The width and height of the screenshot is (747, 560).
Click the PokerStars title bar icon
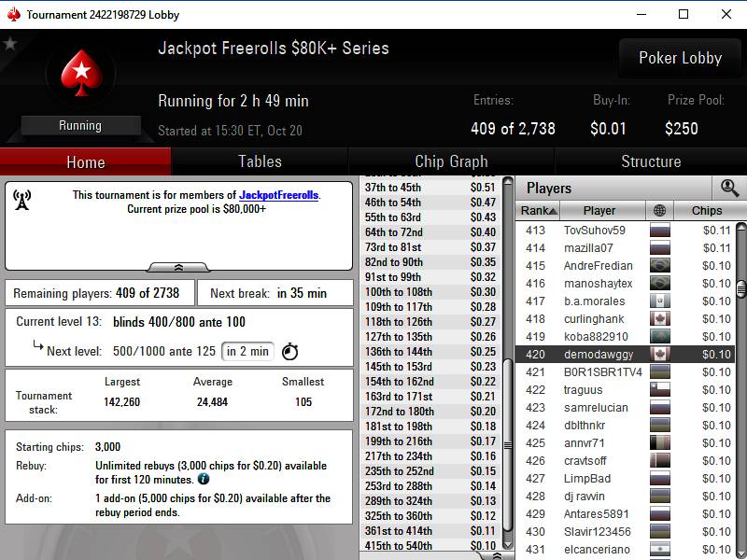tap(14, 14)
